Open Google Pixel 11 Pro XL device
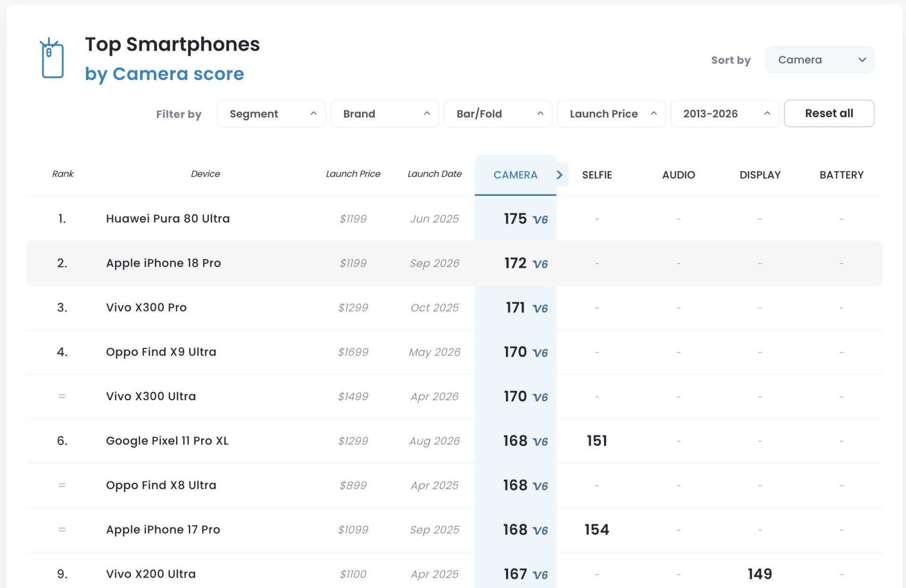The image size is (906, 588). tap(167, 441)
